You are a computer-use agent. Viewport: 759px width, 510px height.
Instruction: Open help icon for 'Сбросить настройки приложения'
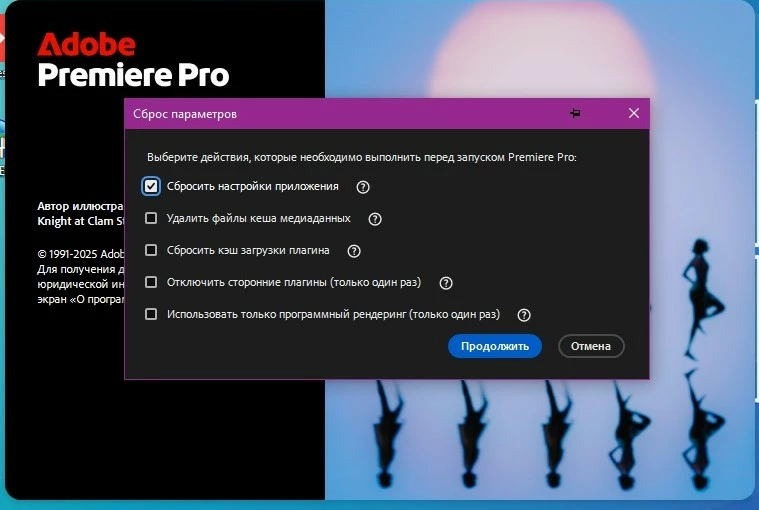coord(363,187)
